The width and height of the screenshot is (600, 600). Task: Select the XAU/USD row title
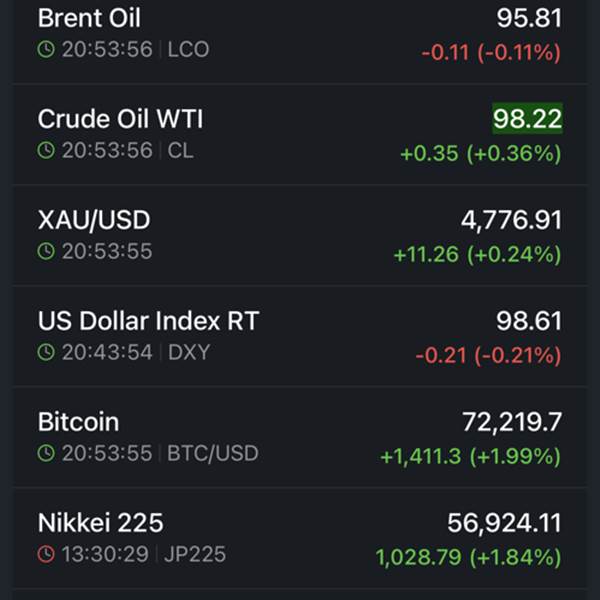pyautogui.click(x=94, y=219)
